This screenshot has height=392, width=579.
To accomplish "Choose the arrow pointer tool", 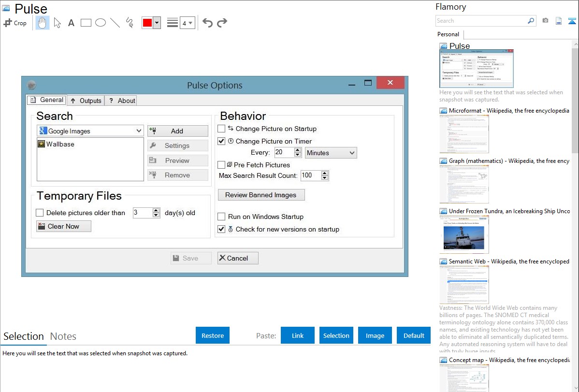I will coord(57,23).
